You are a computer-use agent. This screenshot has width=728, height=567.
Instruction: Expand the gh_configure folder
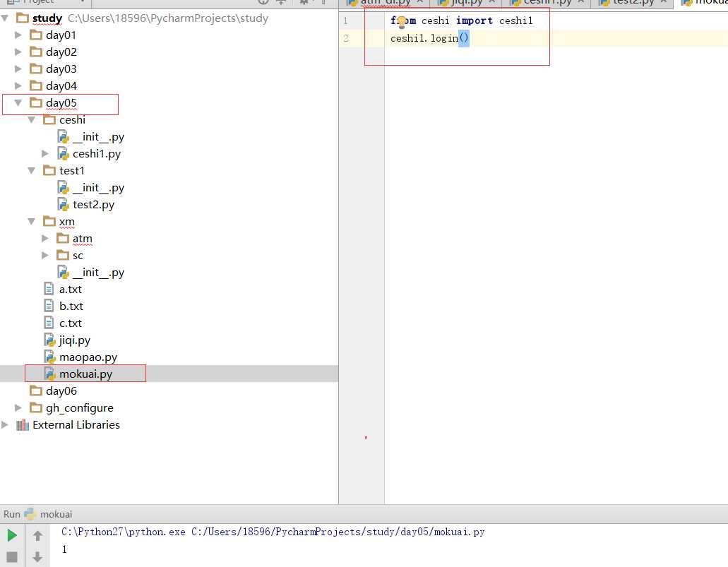coord(18,407)
